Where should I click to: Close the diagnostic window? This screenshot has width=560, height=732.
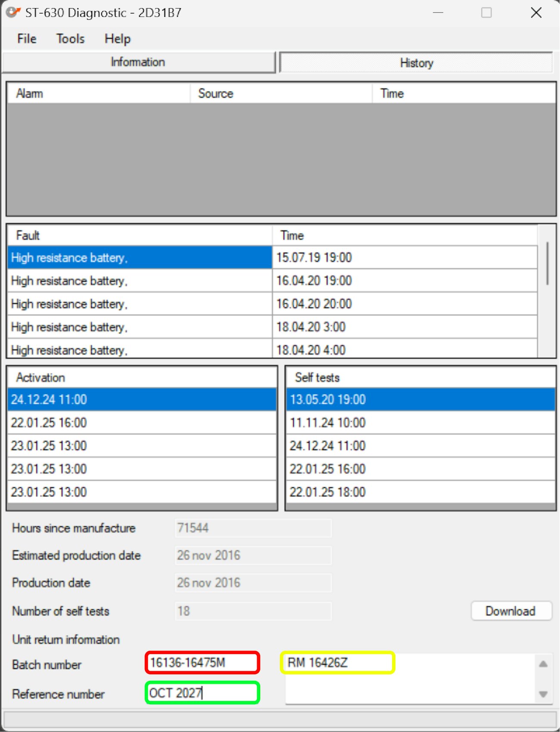[536, 13]
